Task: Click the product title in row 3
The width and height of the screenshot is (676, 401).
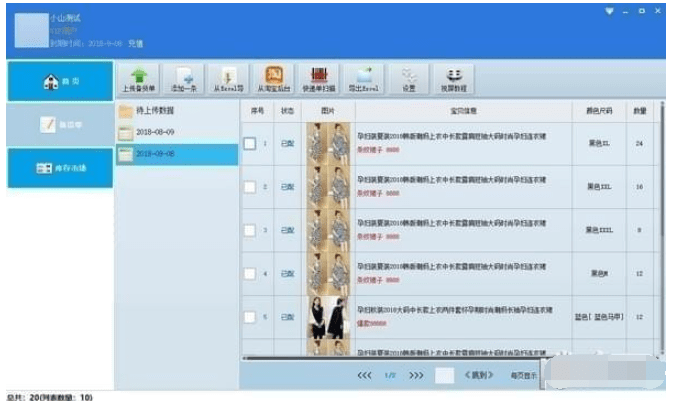Action: [x=451, y=223]
